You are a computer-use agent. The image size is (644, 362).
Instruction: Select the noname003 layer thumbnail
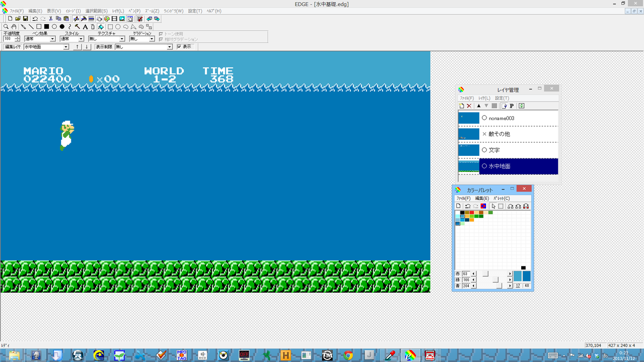click(x=469, y=118)
